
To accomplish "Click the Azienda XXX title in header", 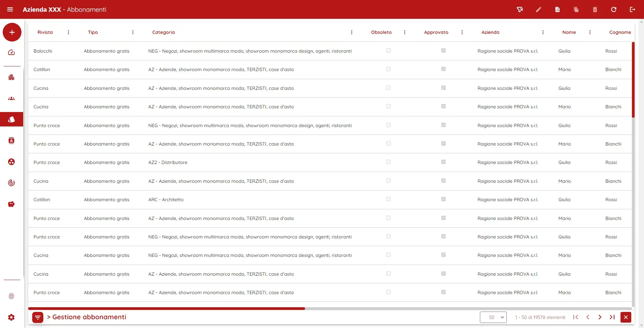I will pos(42,9).
